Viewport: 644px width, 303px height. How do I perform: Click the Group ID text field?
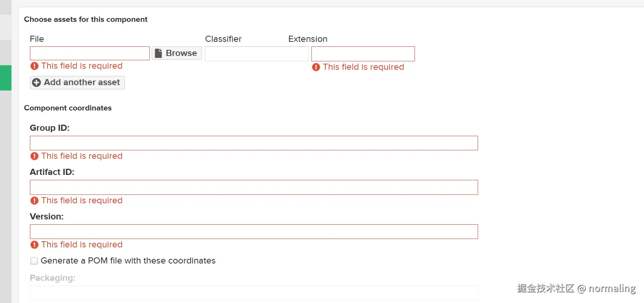point(254,143)
